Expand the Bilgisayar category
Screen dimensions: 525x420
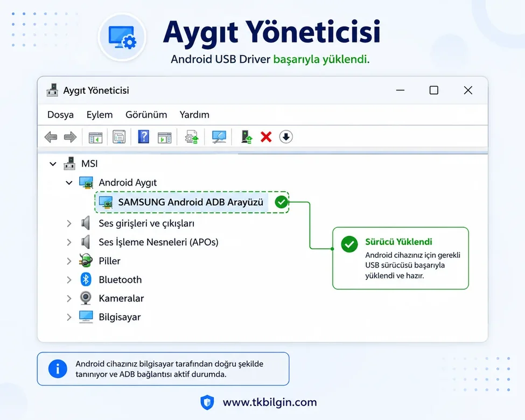coord(69,317)
